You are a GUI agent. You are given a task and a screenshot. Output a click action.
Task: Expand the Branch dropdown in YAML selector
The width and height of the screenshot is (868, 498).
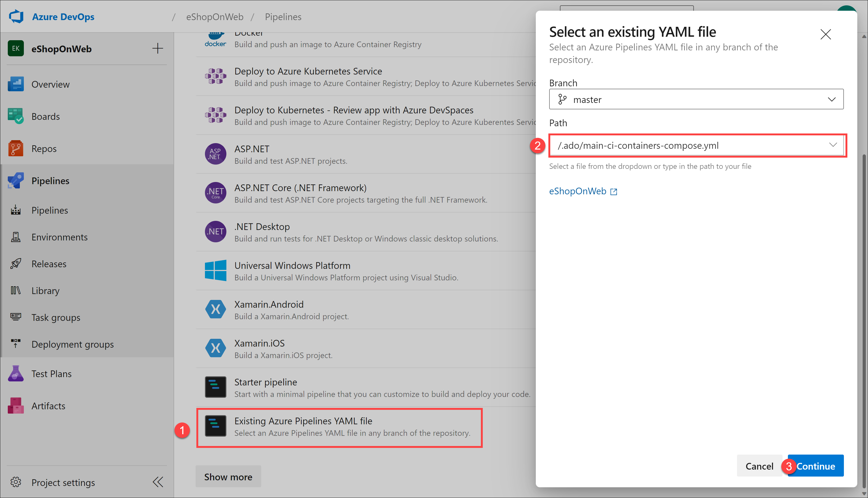696,100
